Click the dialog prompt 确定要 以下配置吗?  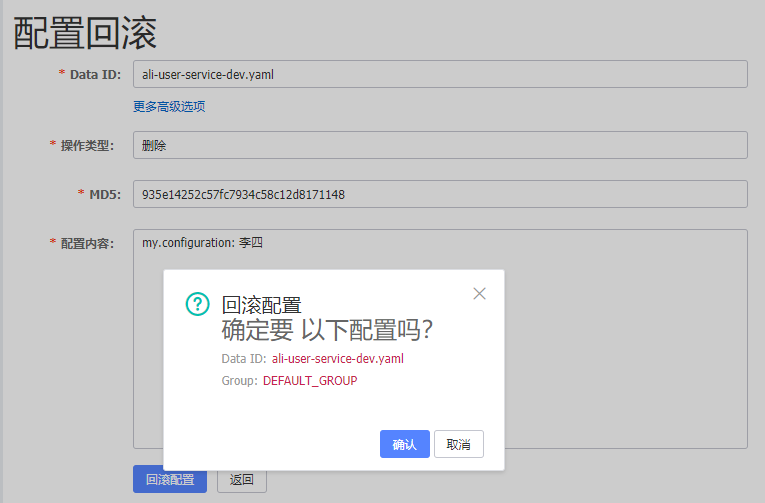(327, 330)
